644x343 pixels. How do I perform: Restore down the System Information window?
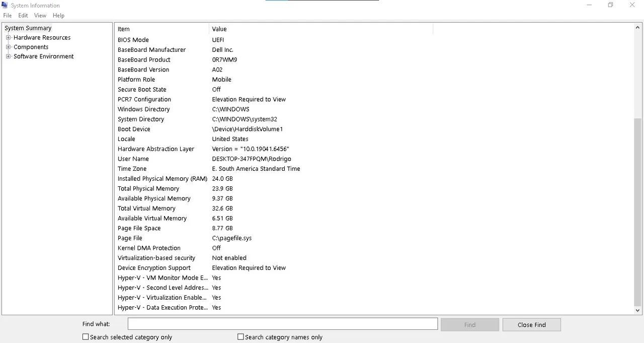tap(610, 5)
